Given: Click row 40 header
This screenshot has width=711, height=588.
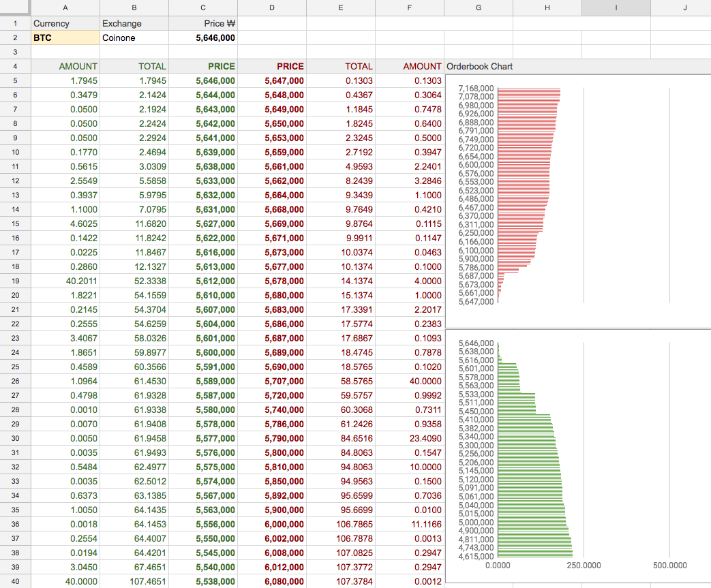Looking at the screenshot, I should coord(16,581).
